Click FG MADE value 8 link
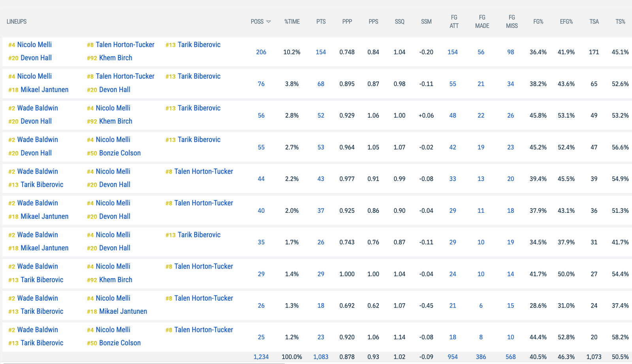The width and height of the screenshot is (632, 364). tap(481, 337)
